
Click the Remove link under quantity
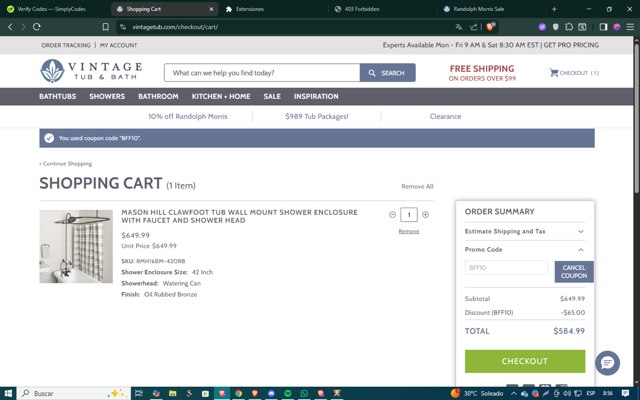tap(409, 231)
